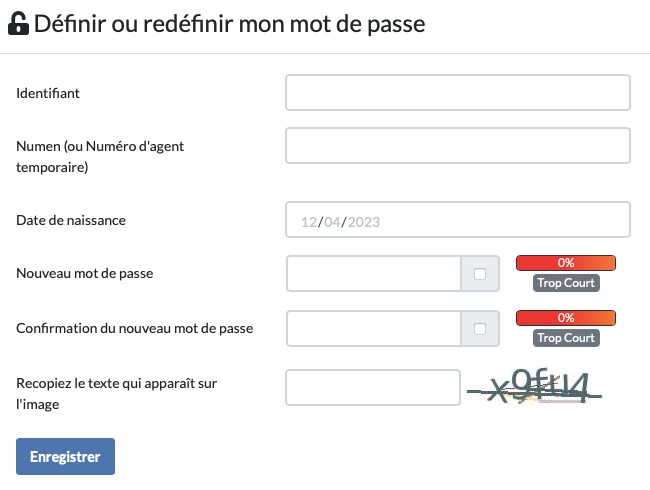The height and width of the screenshot is (490, 650).
Task: Click into the Numen agent number field
Action: coord(457,145)
